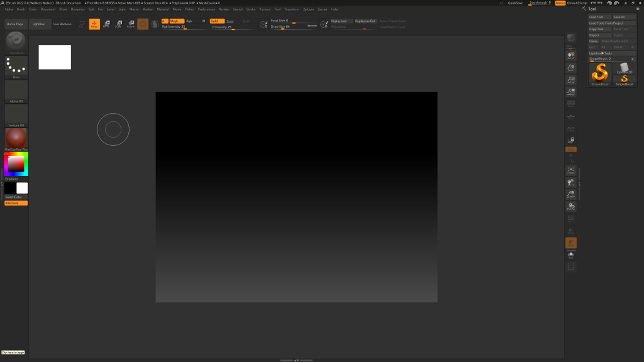Enable the Zsub sculpt mode

tap(230, 21)
